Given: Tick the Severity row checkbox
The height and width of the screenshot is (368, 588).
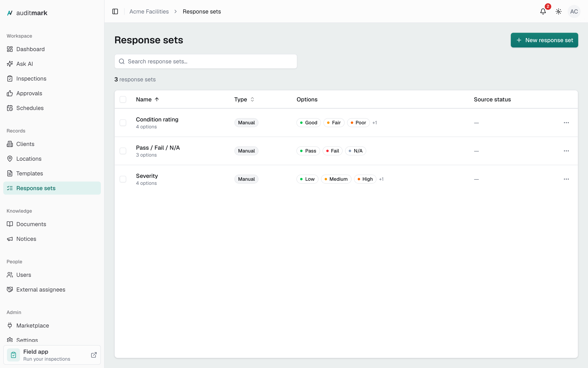Looking at the screenshot, I should [123, 179].
